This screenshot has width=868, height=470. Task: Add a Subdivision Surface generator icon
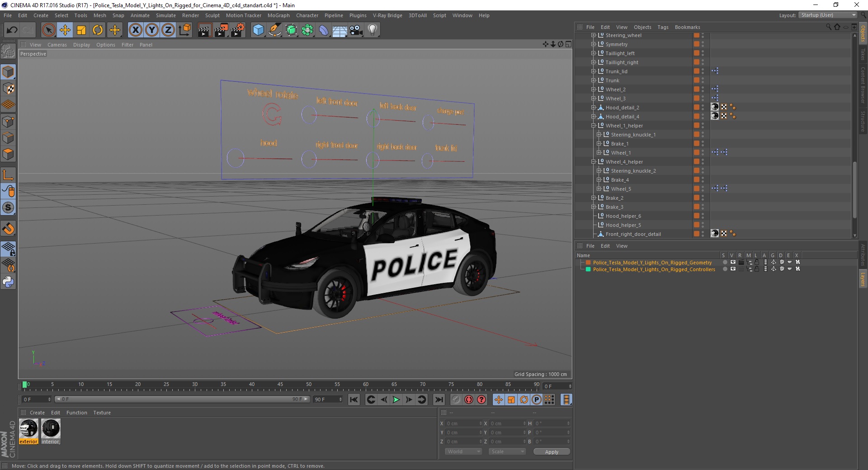pos(291,30)
